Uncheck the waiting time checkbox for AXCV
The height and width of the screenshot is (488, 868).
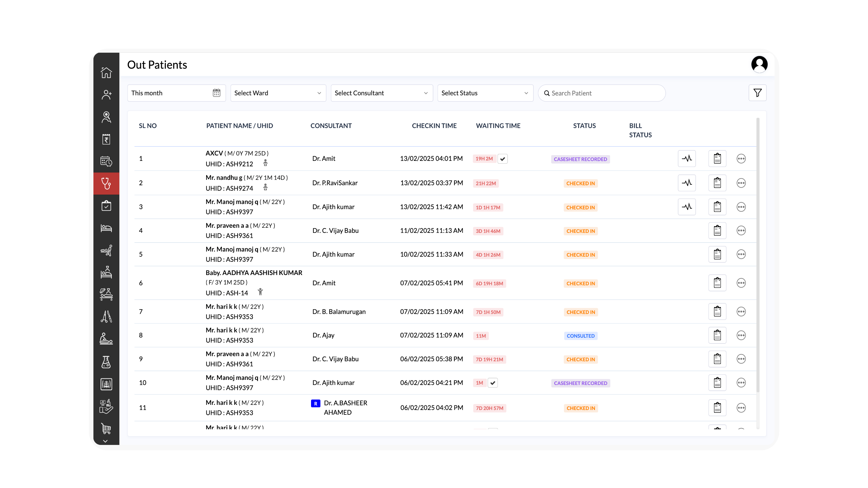(503, 158)
